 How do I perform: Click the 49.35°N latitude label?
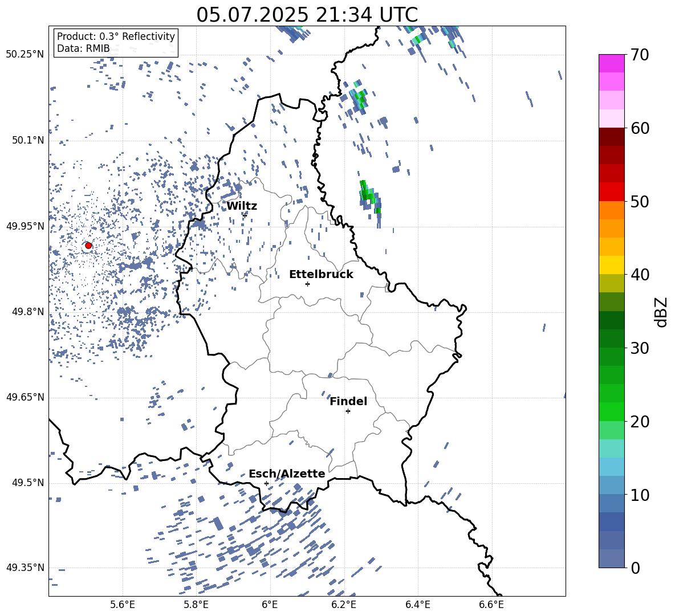[25, 568]
